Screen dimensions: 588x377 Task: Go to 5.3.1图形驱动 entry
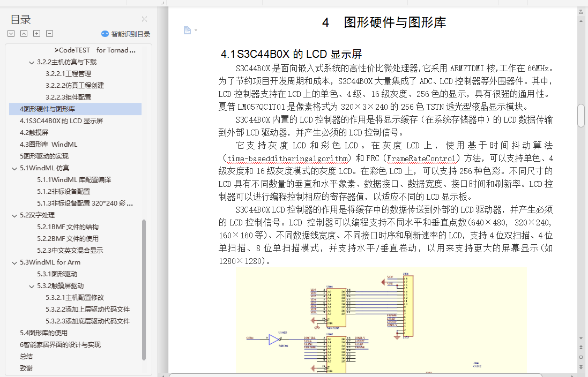pyautogui.click(x=57, y=274)
